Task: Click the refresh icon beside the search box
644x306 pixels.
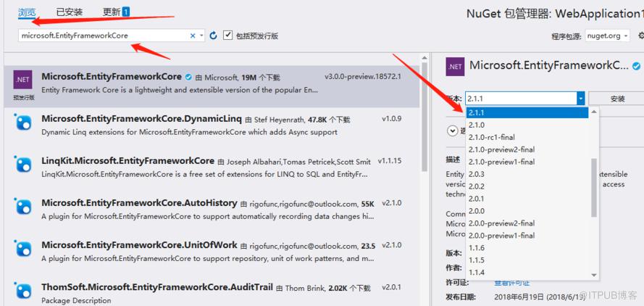Action: click(x=213, y=36)
